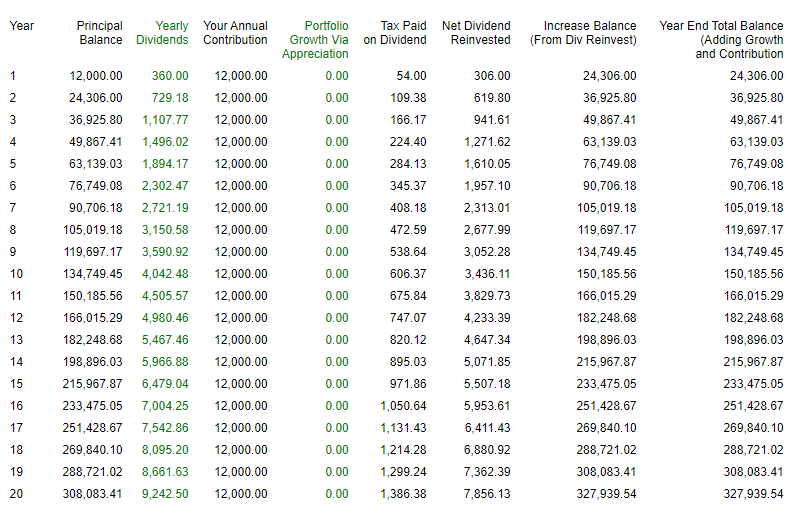Select tax paid value 345.37
The height and width of the screenshot is (518, 801).
pos(408,186)
